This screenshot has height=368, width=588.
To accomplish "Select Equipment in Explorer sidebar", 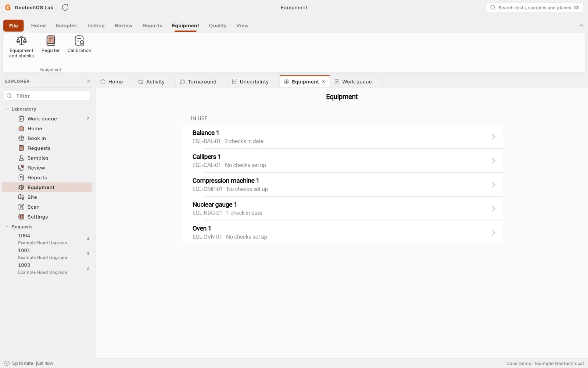I will 47,187.
